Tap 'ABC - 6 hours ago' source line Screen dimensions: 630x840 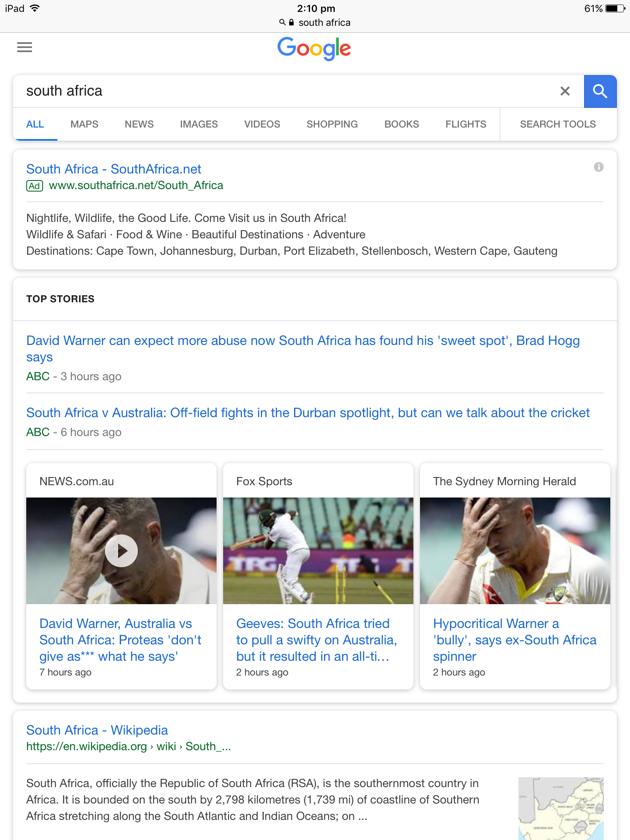pos(74,432)
